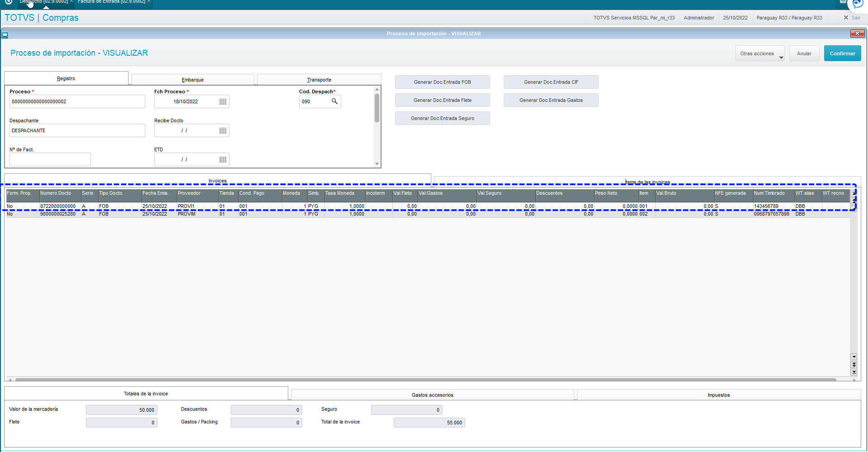The image size is (868, 452).
Task: Click the PROVIM supplier cell
Action: click(198, 214)
